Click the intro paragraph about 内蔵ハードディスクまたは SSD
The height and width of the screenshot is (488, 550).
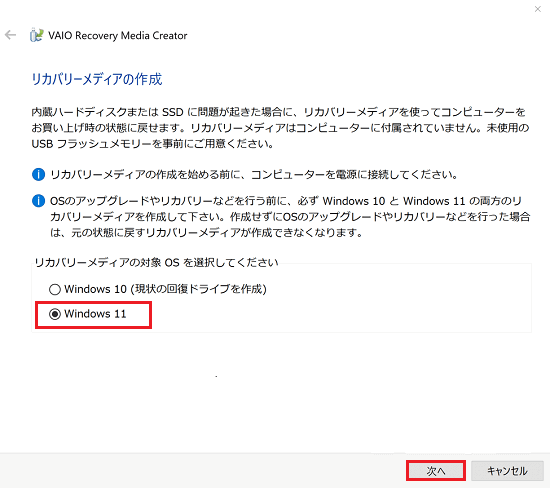(x=280, y=128)
